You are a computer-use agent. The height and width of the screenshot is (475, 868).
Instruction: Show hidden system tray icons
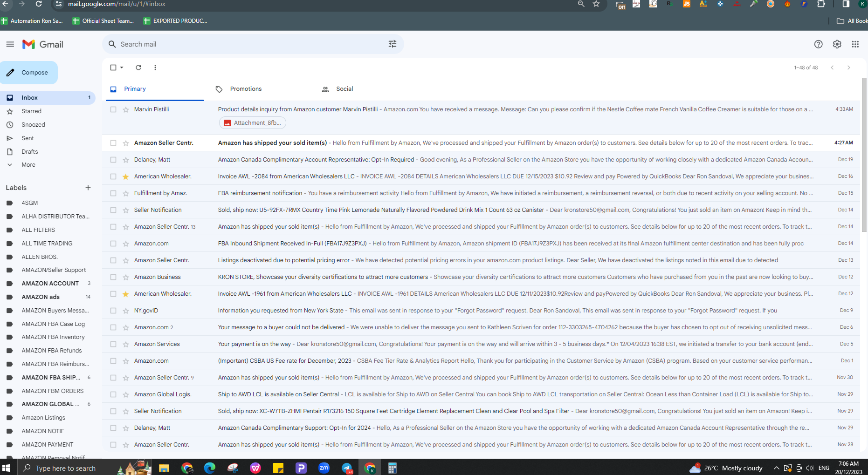coord(776,468)
